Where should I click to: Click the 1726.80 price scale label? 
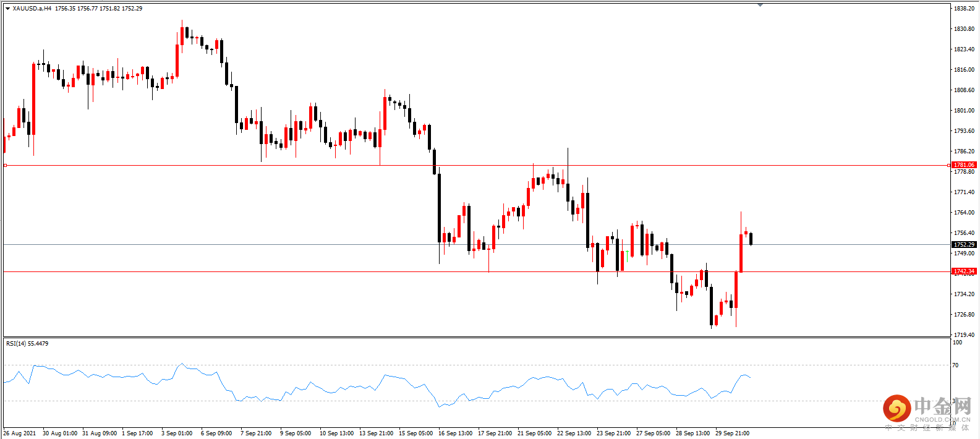point(964,315)
